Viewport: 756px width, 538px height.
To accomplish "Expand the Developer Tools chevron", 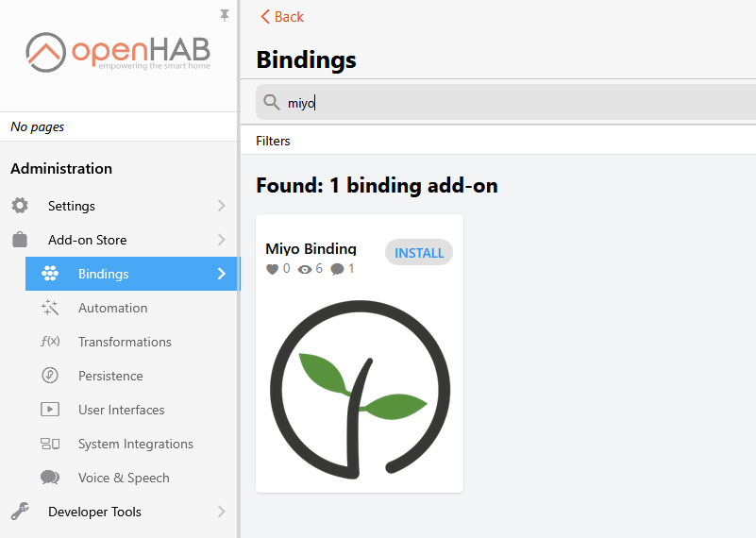I will [x=222, y=512].
